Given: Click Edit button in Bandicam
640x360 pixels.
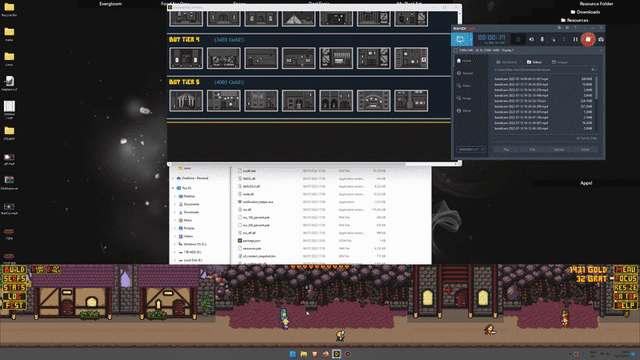Looking at the screenshot, I should (x=532, y=149).
